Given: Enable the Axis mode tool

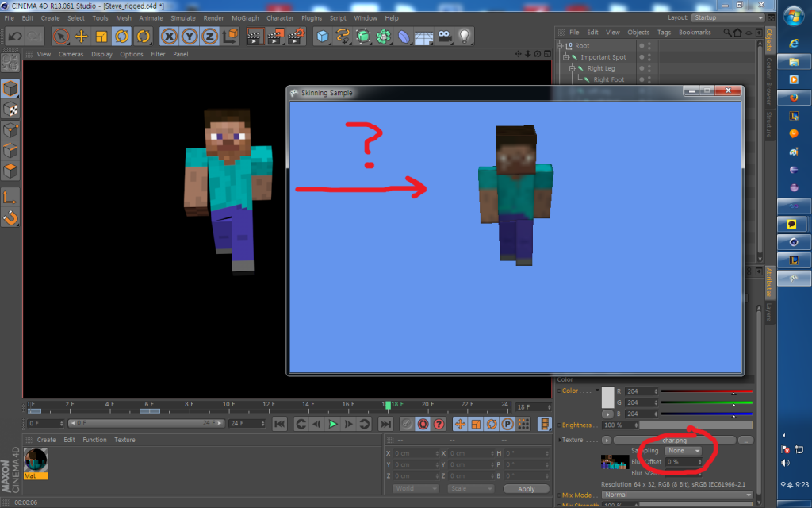Looking at the screenshot, I should pyautogui.click(x=10, y=198).
